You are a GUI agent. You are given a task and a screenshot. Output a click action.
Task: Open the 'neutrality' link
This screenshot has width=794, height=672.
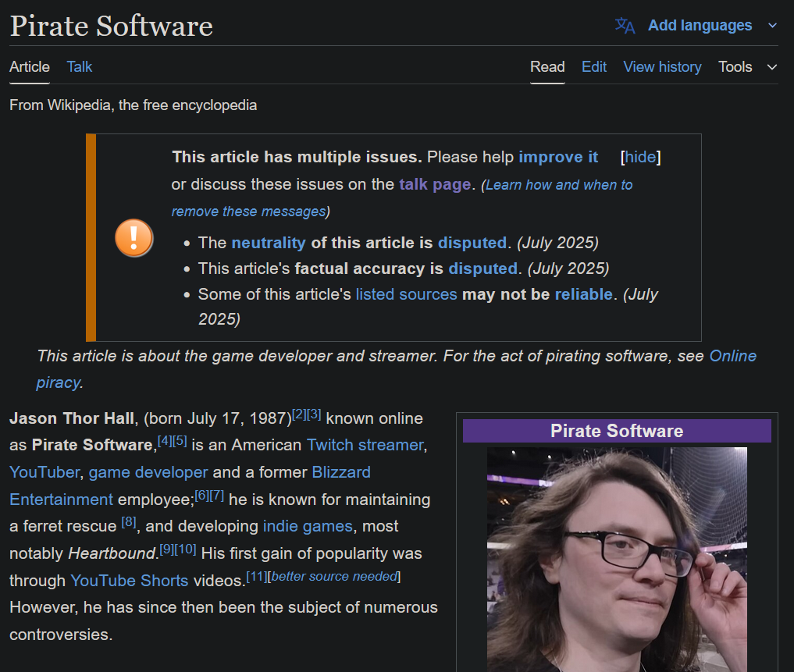tap(269, 243)
